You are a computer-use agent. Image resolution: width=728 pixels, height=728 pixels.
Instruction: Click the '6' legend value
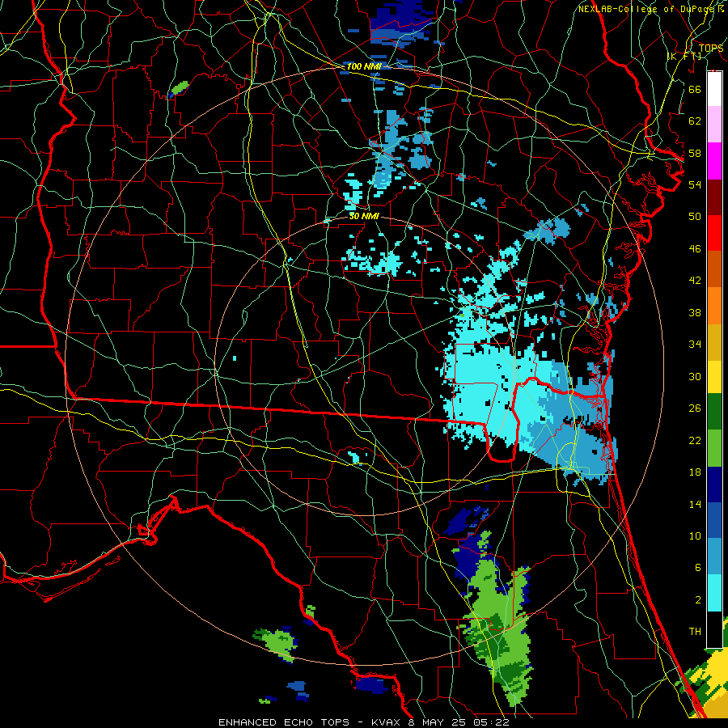(697, 568)
